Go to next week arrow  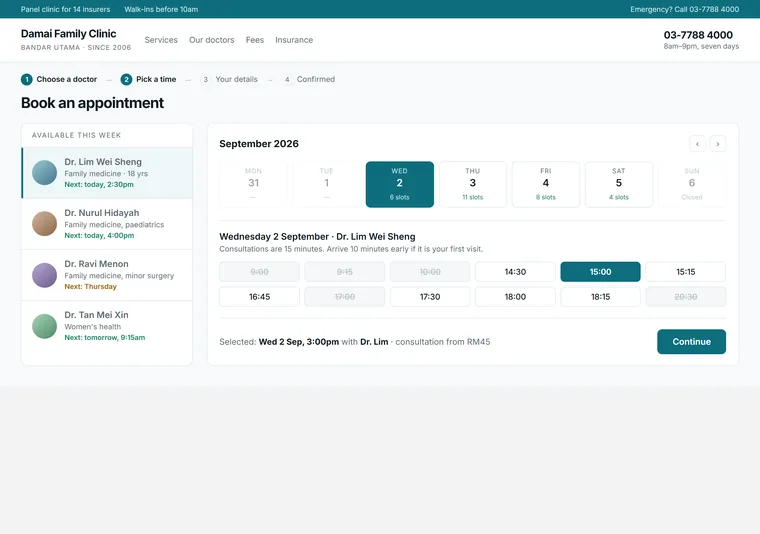pyautogui.click(x=718, y=143)
